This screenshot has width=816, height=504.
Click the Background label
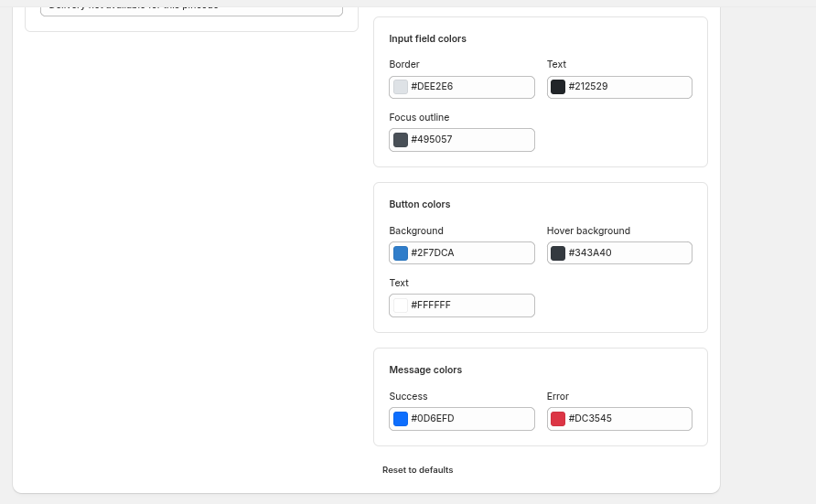point(416,231)
